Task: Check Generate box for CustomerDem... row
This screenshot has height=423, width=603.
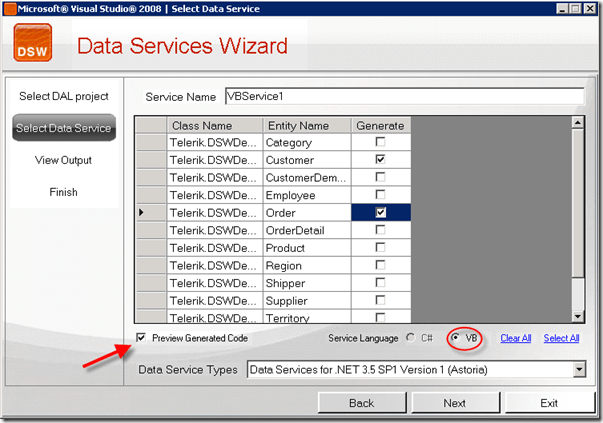Action: click(x=380, y=177)
